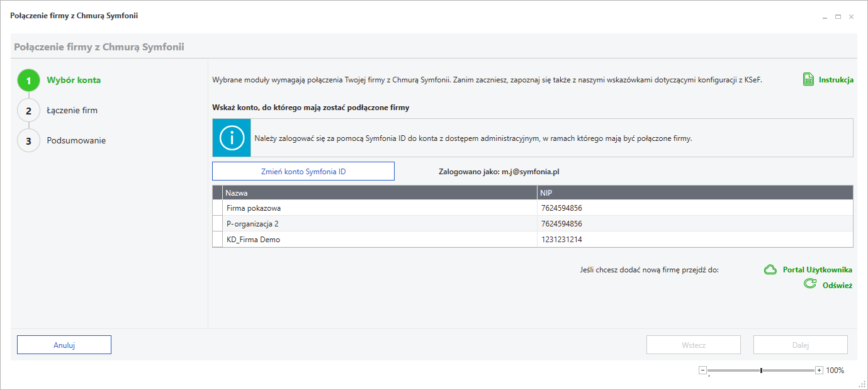This screenshot has width=868, height=390.
Task: Click the Instrukcja link text
Action: click(836, 80)
